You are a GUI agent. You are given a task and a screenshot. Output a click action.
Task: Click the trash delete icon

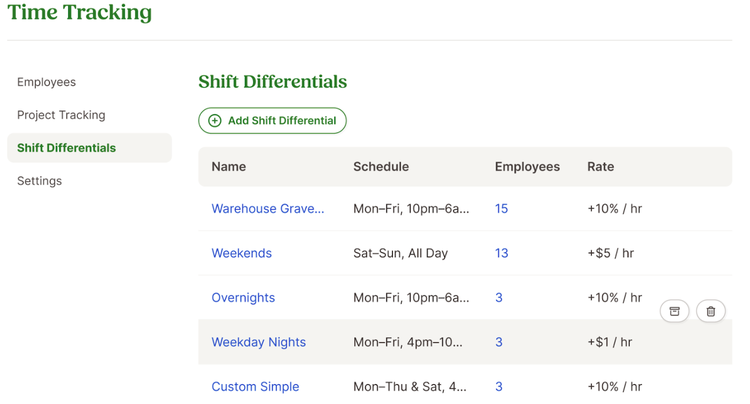click(711, 311)
